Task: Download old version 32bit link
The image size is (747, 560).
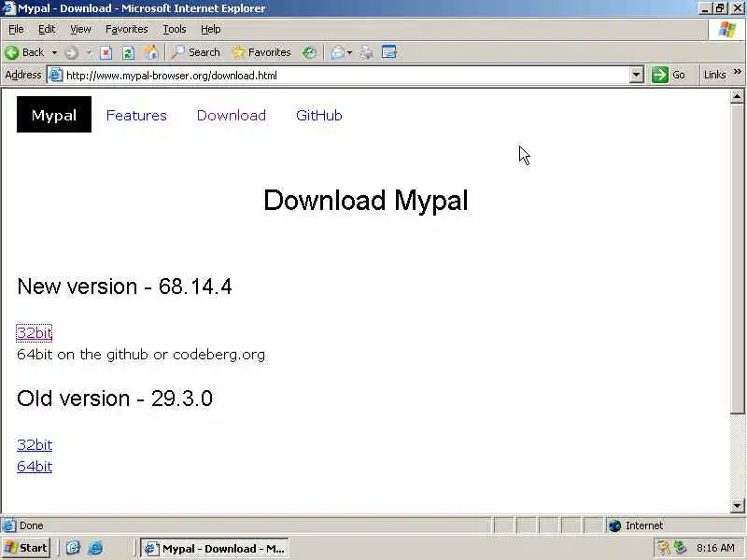Action: (x=35, y=445)
